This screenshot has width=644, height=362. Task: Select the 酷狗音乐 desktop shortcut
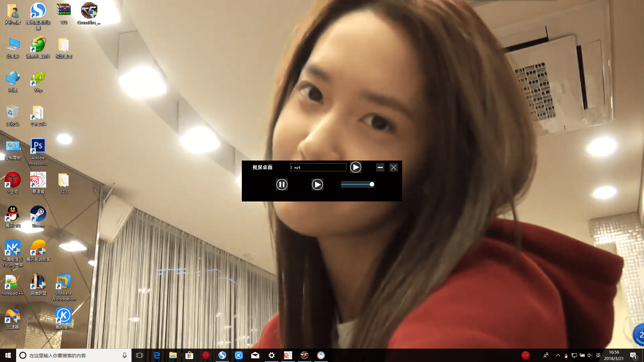[63, 319]
